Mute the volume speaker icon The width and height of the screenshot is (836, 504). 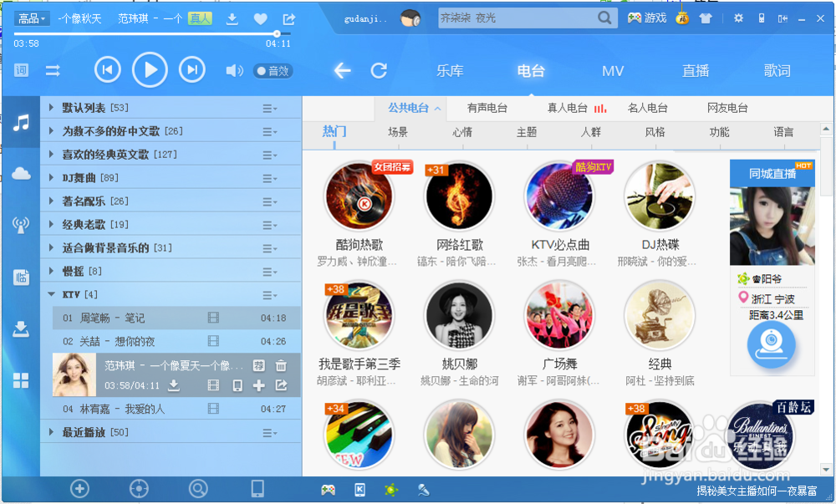234,70
